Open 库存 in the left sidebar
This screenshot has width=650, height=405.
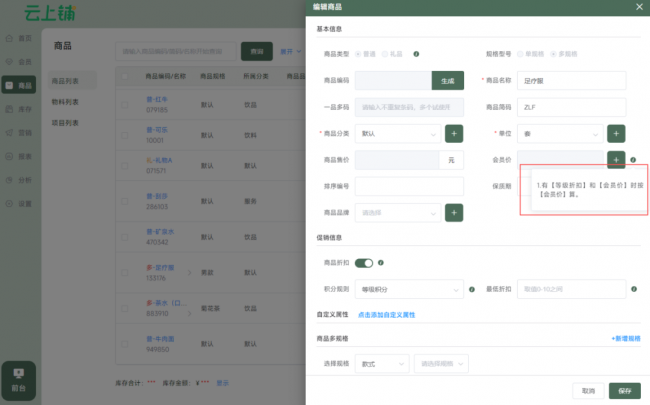coord(19,110)
